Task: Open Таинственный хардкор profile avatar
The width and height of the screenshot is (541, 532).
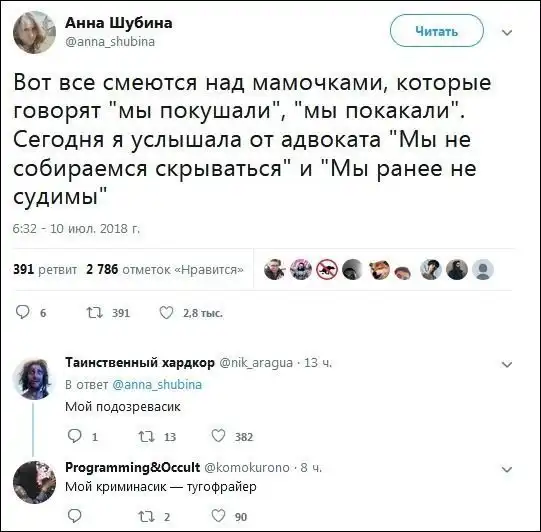Action: pyautogui.click(x=34, y=378)
